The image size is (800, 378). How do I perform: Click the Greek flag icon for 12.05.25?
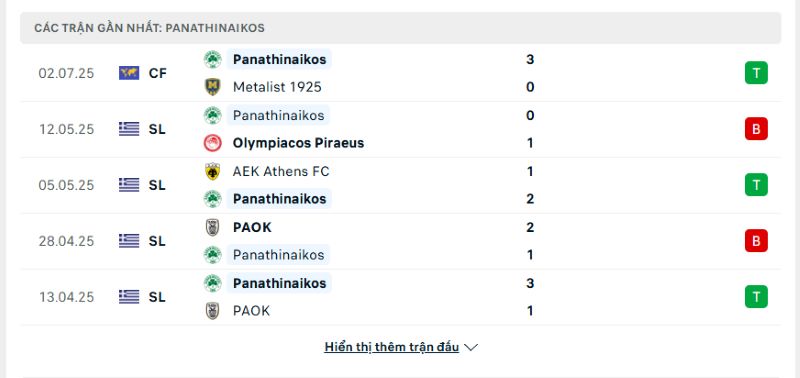tap(129, 130)
